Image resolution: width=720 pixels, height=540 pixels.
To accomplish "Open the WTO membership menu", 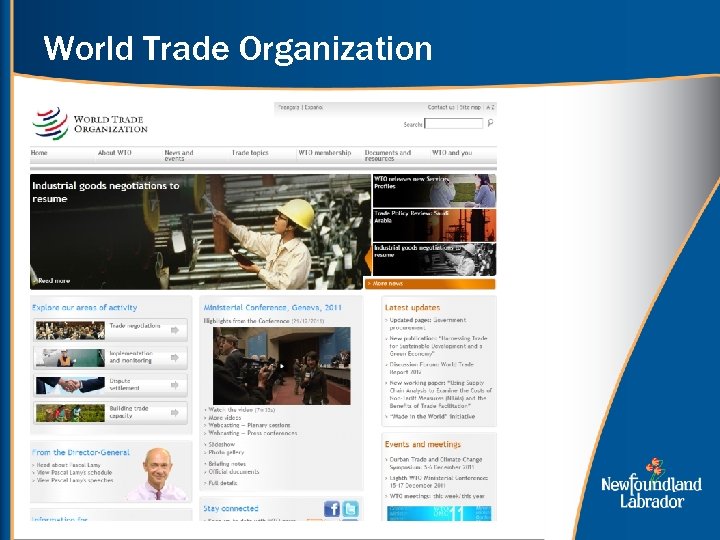I will pyautogui.click(x=325, y=153).
